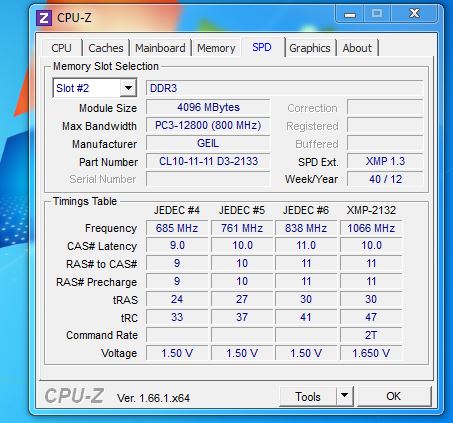Click the JEDEC #4 column header
Screen dimensions: 453x423
click(x=177, y=210)
